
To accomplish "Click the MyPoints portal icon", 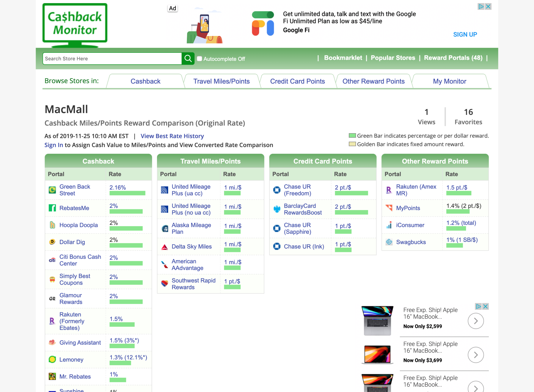I will (x=389, y=208).
